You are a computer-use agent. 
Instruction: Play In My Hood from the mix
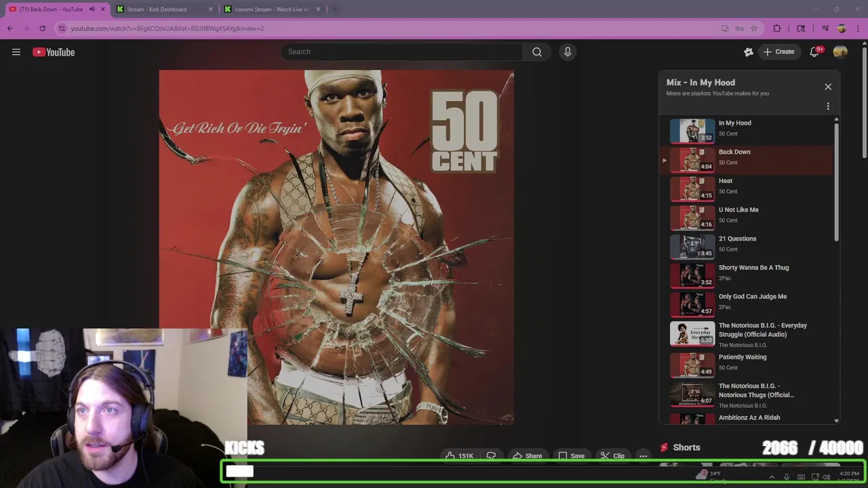(746, 131)
